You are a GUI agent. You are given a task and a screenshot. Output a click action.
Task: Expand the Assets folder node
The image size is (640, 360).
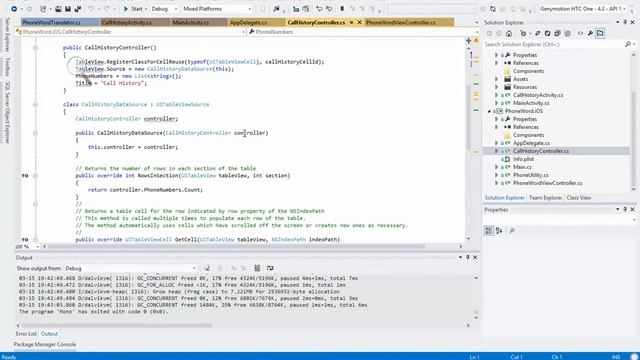[x=496, y=79]
